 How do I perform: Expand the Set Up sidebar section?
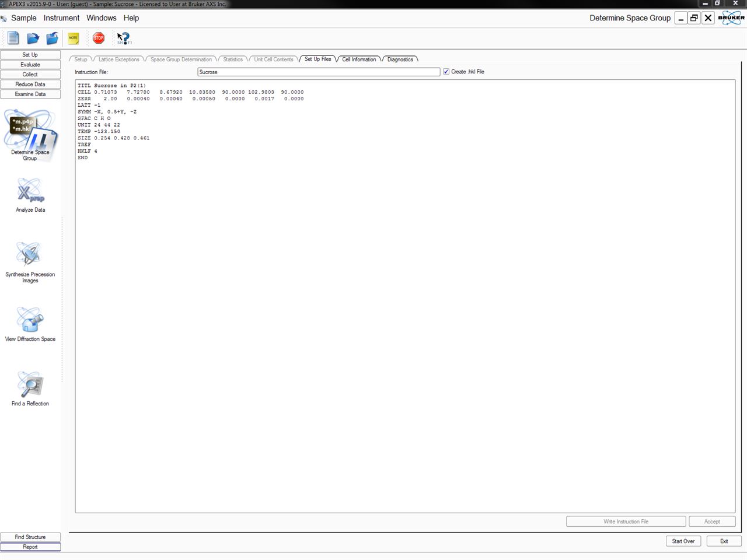coord(30,55)
